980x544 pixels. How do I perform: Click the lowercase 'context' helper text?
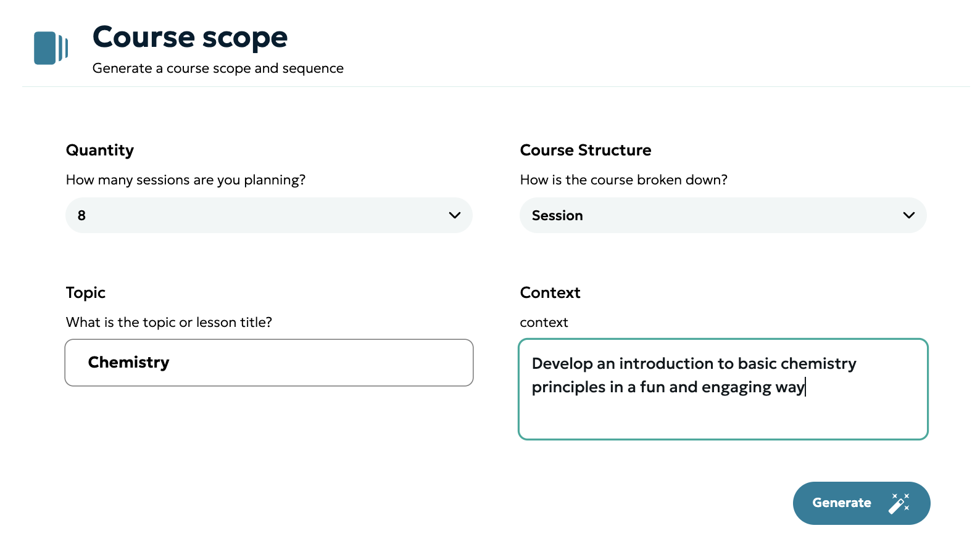click(544, 323)
